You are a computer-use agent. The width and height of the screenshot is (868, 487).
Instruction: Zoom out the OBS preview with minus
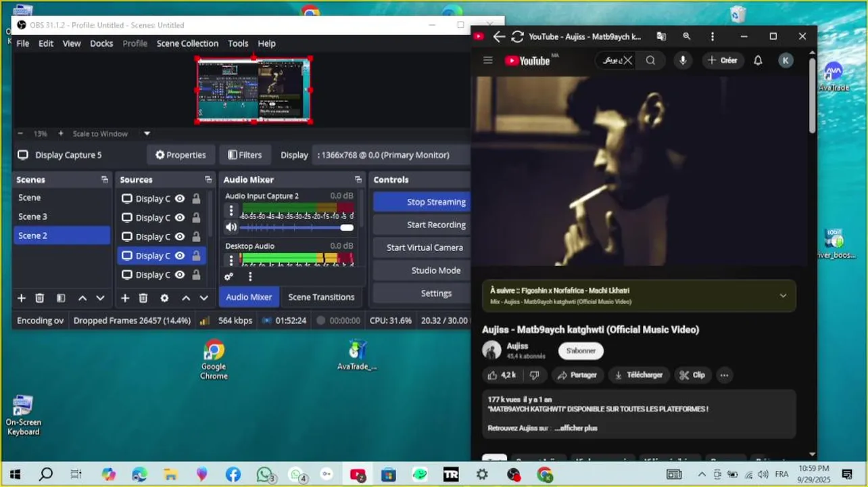[20, 134]
